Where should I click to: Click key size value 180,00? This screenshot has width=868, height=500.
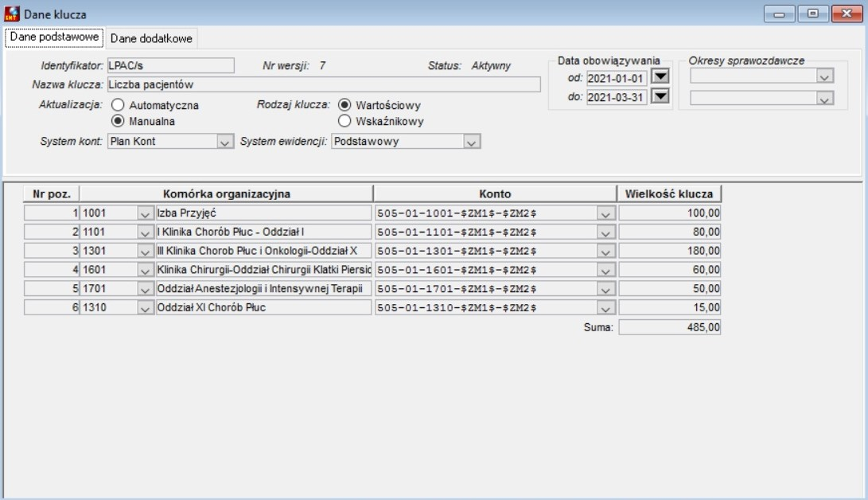coord(669,250)
